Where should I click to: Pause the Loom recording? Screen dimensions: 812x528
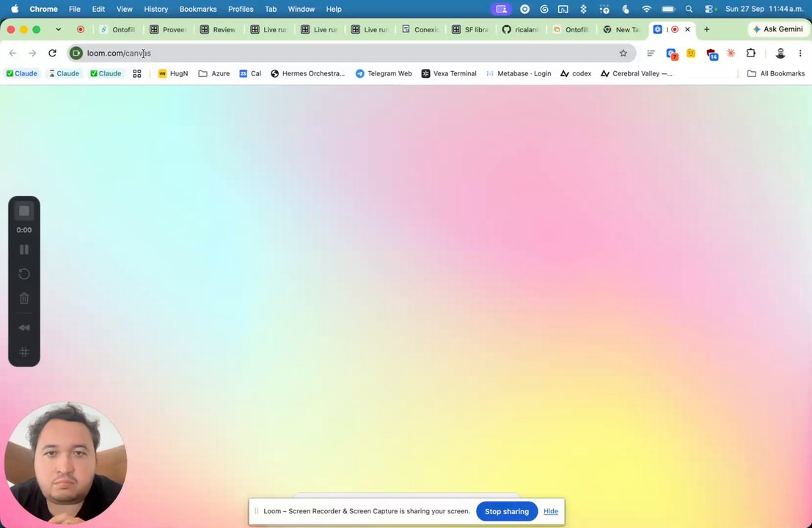click(23, 249)
